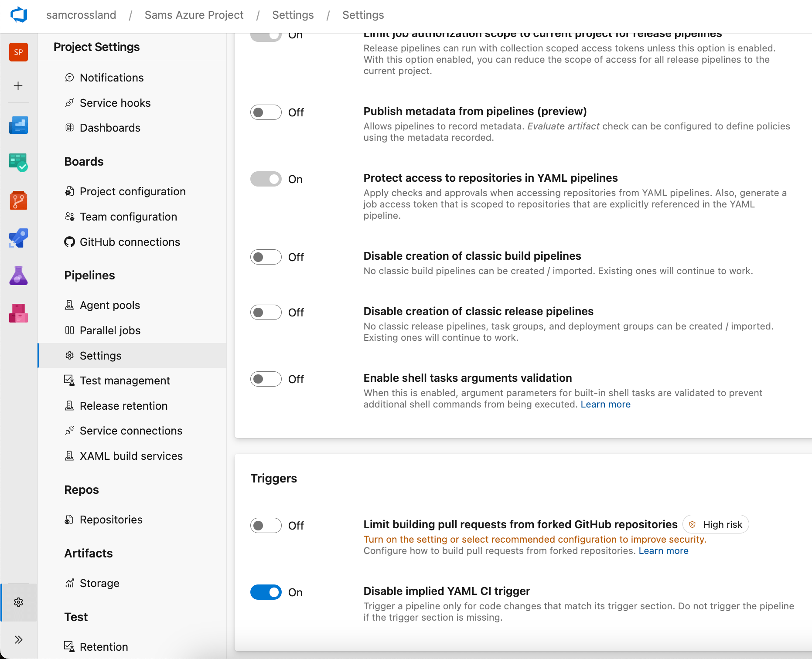Click the Triggers section heading
Image resolution: width=812 pixels, height=659 pixels.
pos(274,479)
